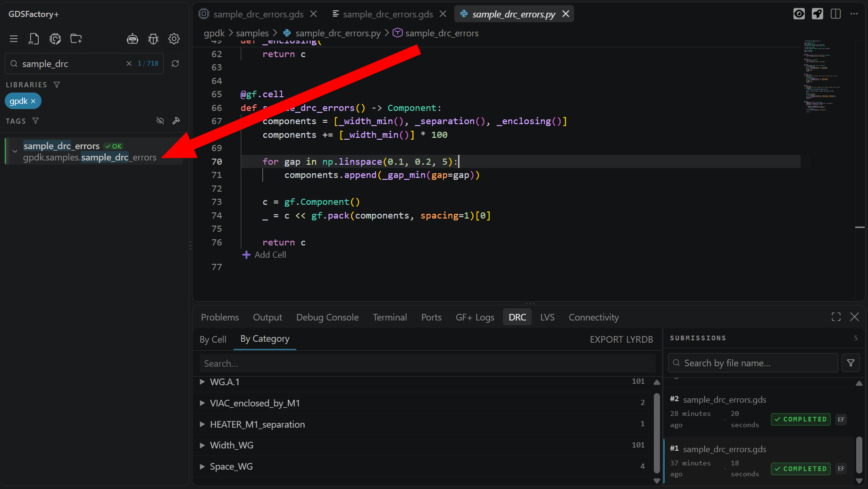This screenshot has height=489, width=868.
Task: Open the sidebar settings gear
Action: [x=174, y=39]
